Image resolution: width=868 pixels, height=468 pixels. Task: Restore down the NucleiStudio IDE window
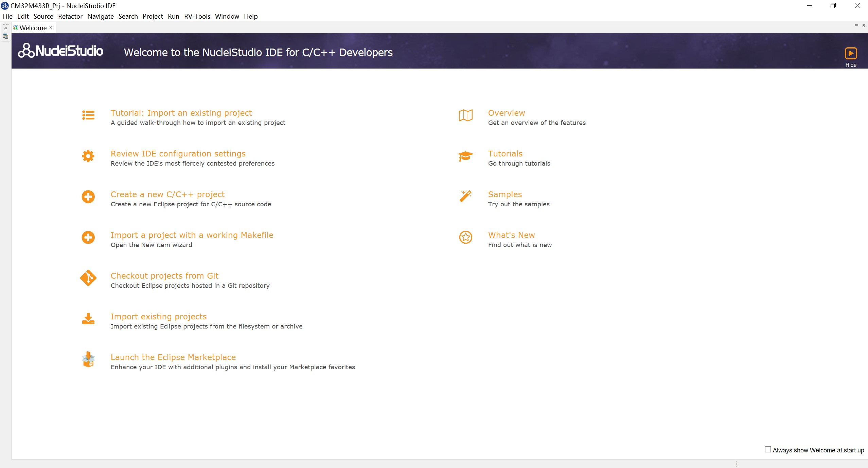tap(833, 6)
